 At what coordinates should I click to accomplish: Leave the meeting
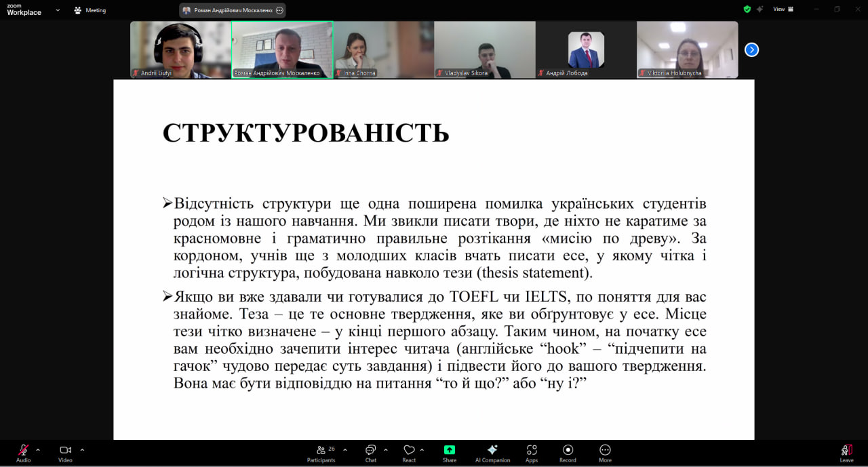pos(846,453)
